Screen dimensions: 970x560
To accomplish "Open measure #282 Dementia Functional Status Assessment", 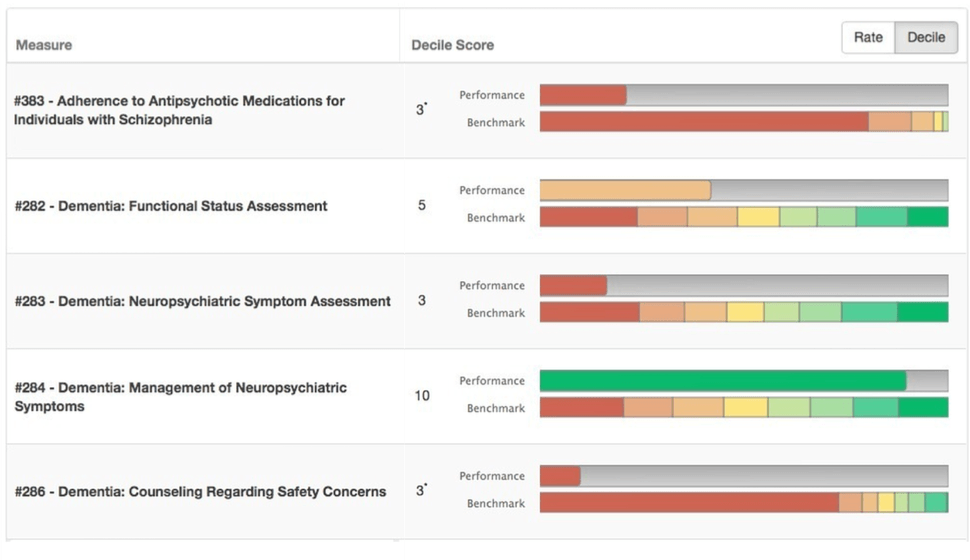I will (171, 206).
